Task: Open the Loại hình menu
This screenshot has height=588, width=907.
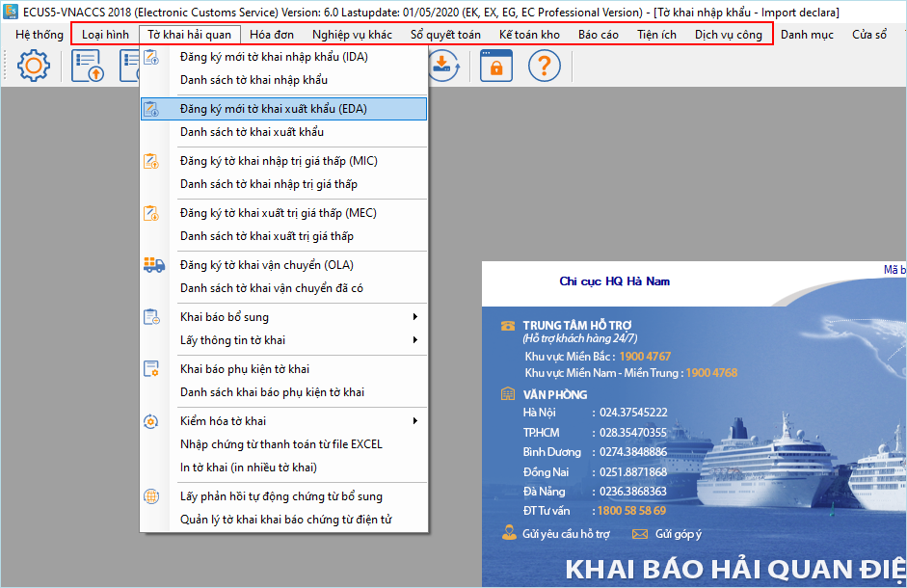Action: click(x=105, y=35)
